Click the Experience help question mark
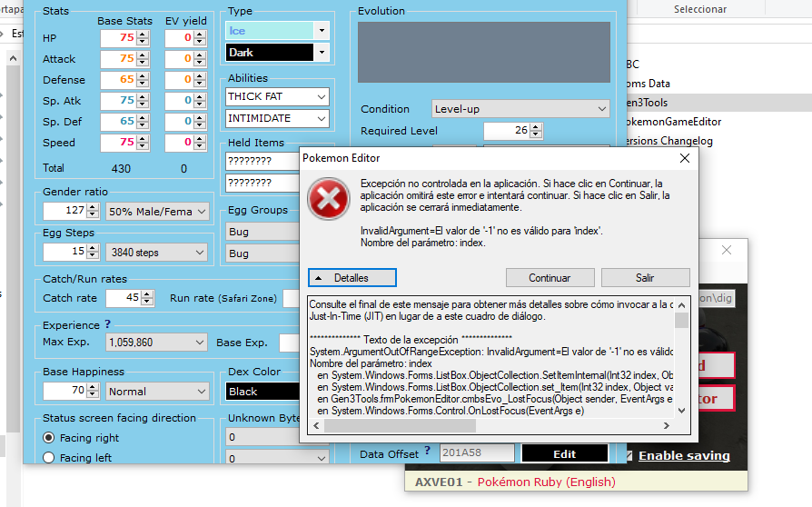The height and width of the screenshot is (507, 812). pos(108,324)
